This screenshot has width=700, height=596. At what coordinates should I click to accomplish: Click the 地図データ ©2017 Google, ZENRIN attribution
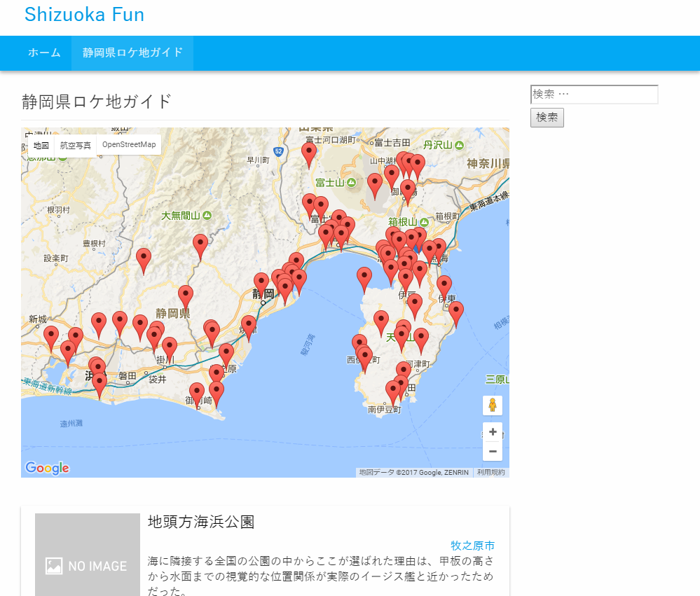(414, 473)
